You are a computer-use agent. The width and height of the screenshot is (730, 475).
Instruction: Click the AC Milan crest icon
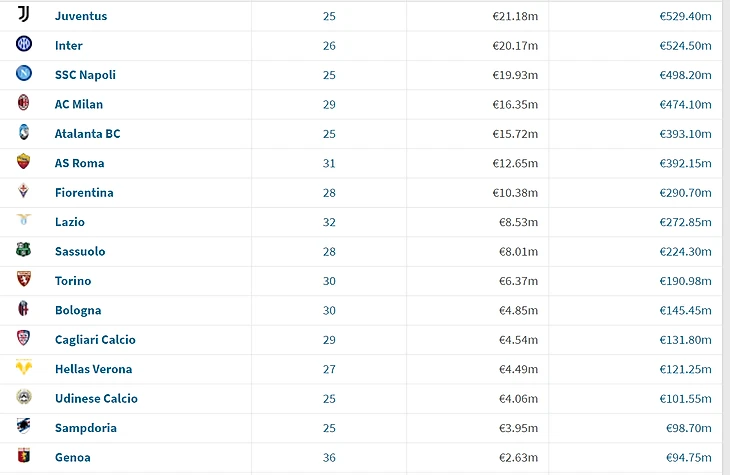(x=24, y=103)
